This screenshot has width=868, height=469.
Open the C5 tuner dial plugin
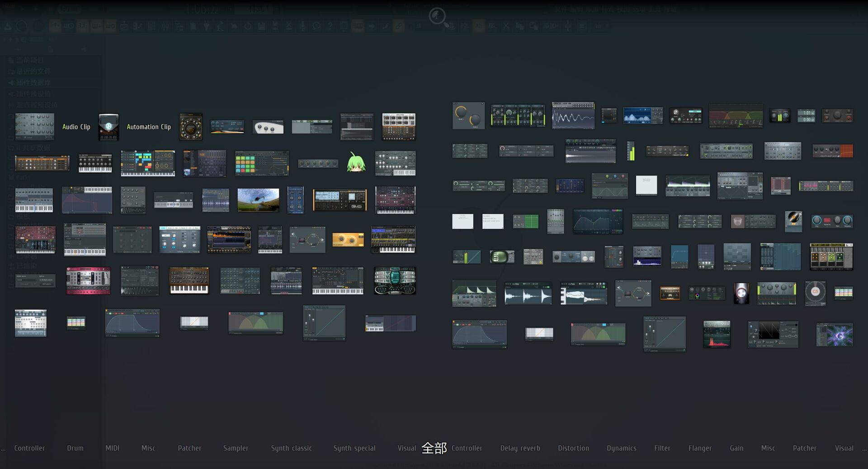click(x=815, y=293)
